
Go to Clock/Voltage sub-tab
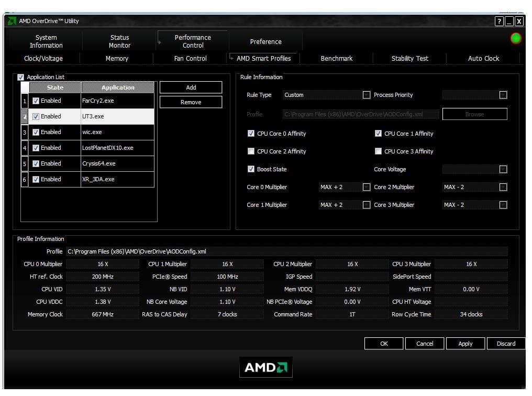pyautogui.click(x=43, y=58)
